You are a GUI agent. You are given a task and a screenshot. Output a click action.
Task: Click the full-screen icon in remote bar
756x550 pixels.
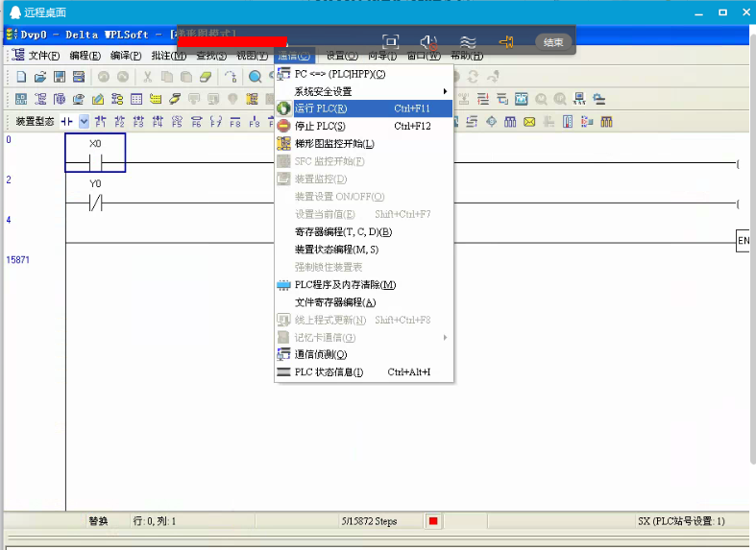point(390,42)
